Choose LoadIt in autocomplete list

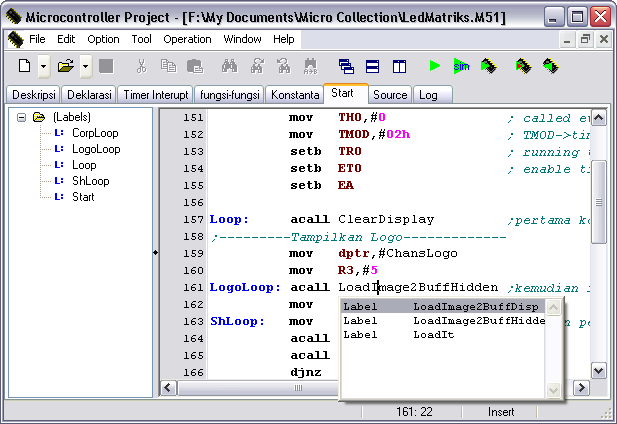point(443,335)
